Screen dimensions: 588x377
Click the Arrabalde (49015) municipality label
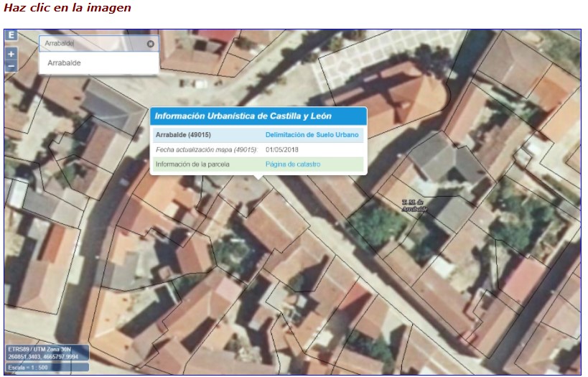point(183,135)
